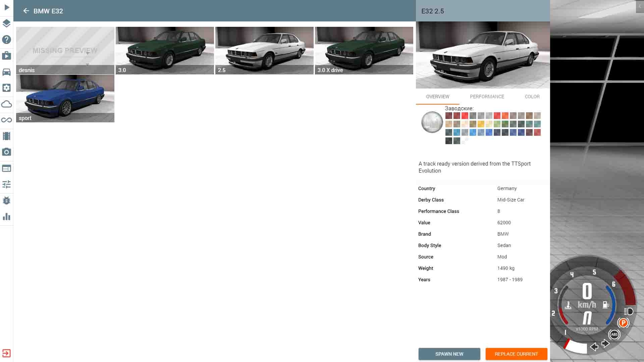The height and width of the screenshot is (362, 644).
Task: Open the Overview tab
Action: point(437,96)
